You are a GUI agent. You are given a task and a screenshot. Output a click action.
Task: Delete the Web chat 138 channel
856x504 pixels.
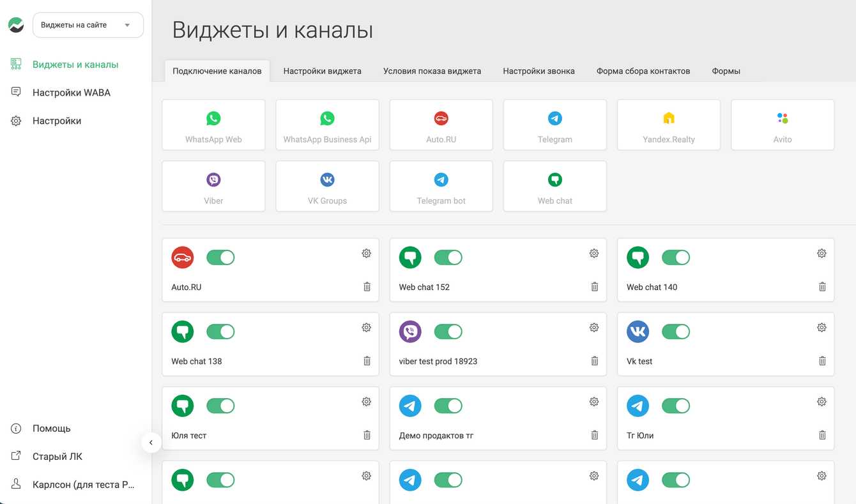(x=367, y=361)
